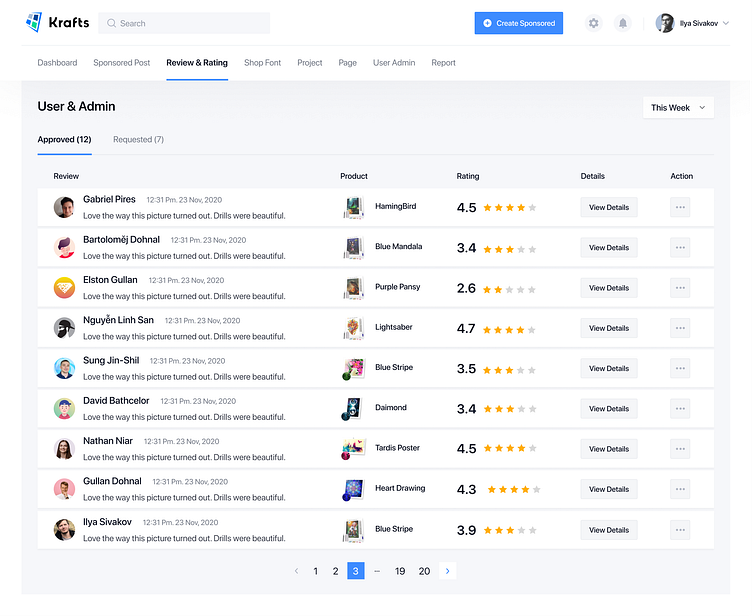Click the Lightsaber product thumbnail
Viewport: 752px width, 616px height.
coord(354,329)
